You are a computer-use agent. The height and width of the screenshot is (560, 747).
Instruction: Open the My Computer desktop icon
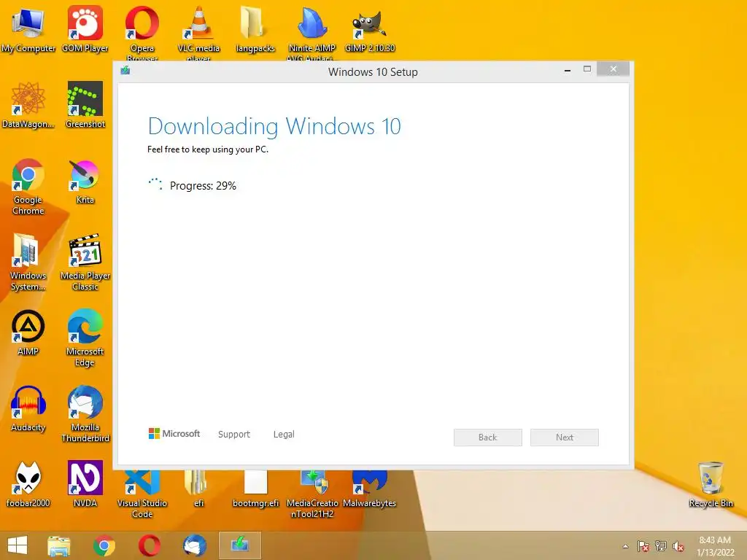tap(28, 29)
